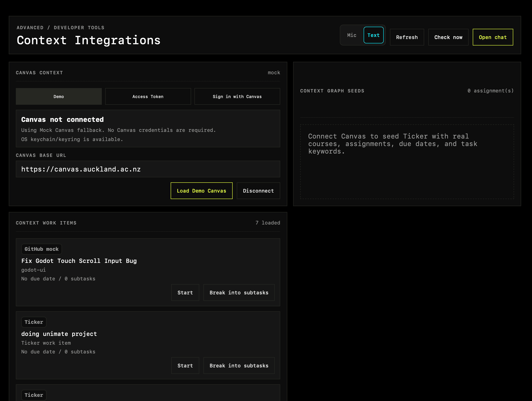
Task: Click the Context Graph Seeds heading
Action: tap(332, 91)
